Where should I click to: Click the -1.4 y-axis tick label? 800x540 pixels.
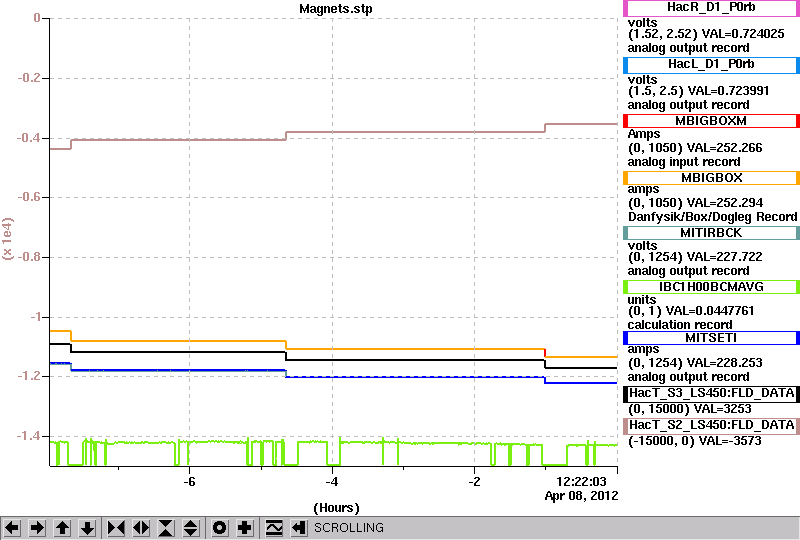point(29,436)
